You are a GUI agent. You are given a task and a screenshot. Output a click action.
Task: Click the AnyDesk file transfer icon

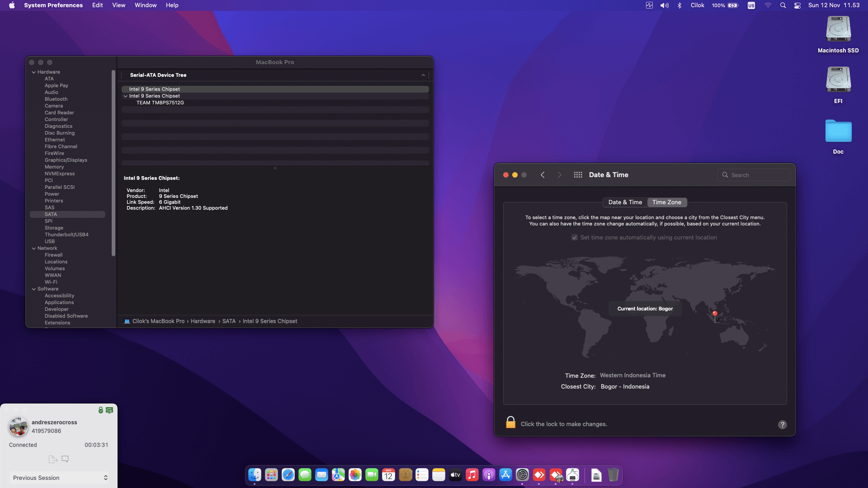tap(53, 459)
